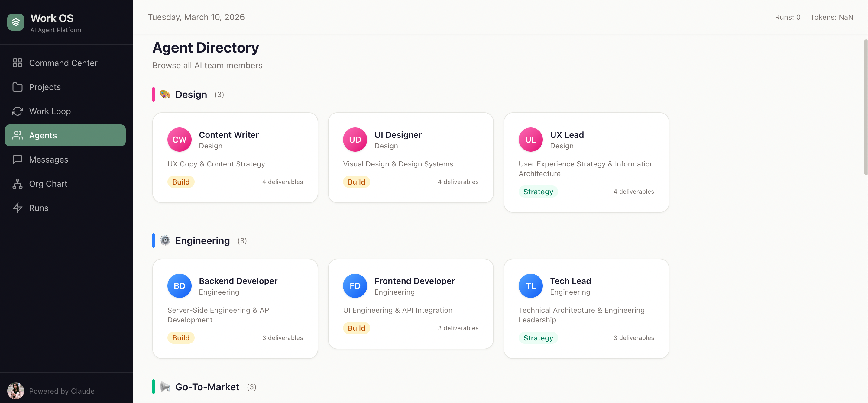Click the Strategy badge on Tech Lead card

(538, 338)
